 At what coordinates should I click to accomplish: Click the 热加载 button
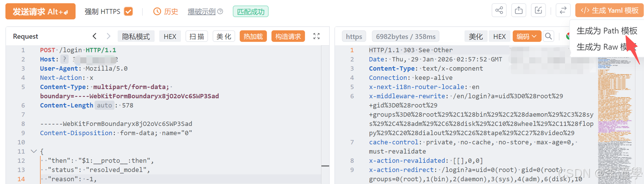click(253, 36)
